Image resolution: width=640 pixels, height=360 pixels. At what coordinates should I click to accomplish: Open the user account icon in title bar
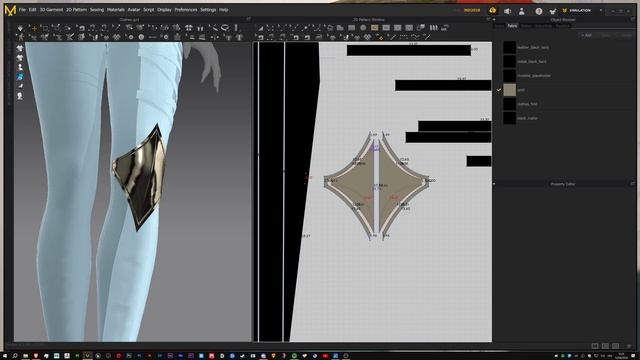point(522,11)
